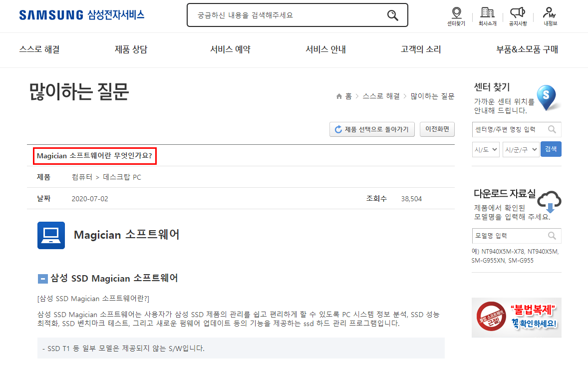The width and height of the screenshot is (588, 367).
Task: Open the 시/군/구 dropdown
Action: [x=521, y=149]
